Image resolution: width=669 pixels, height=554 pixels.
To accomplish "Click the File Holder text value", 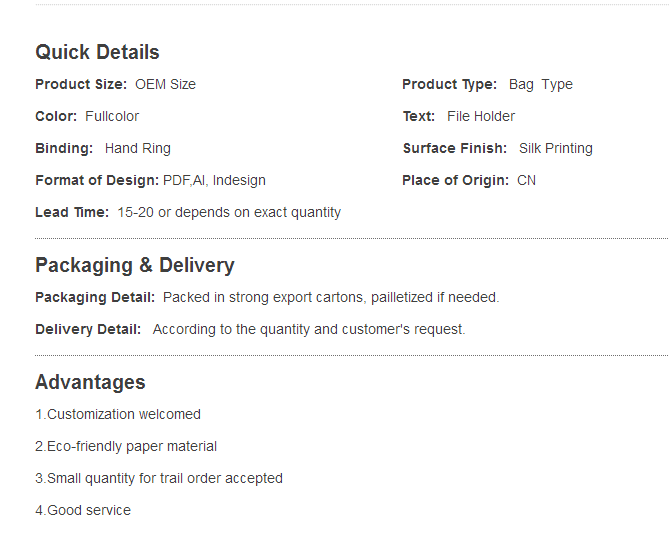I will [x=481, y=117].
